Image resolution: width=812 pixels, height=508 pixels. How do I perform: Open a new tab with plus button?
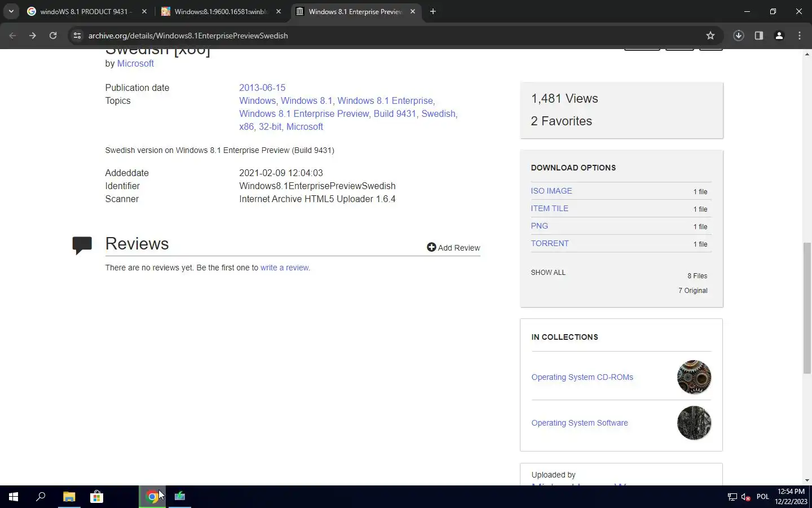coord(433,11)
